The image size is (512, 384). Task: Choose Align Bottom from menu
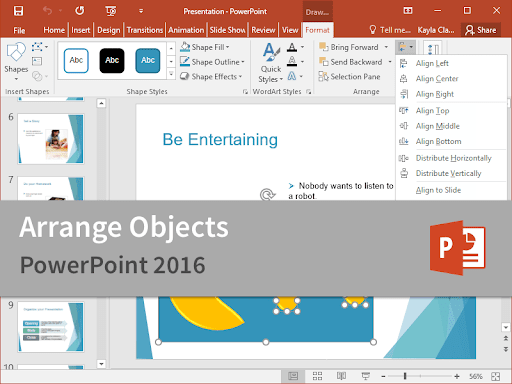pos(451,141)
